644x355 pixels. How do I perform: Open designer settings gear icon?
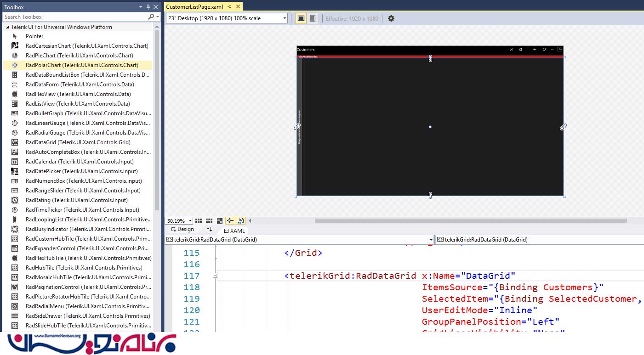(391, 18)
